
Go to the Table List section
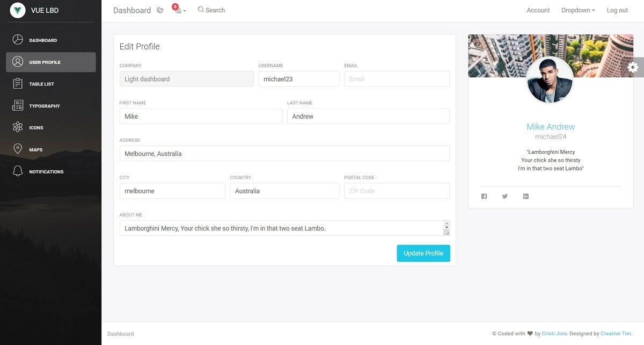coord(18,83)
